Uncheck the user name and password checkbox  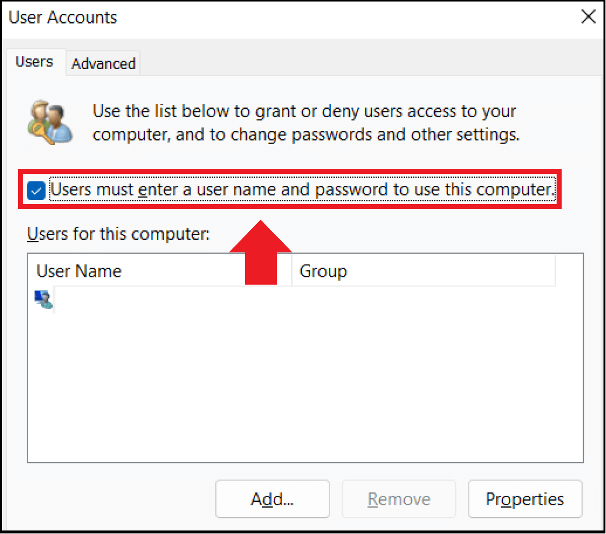[x=37, y=190]
